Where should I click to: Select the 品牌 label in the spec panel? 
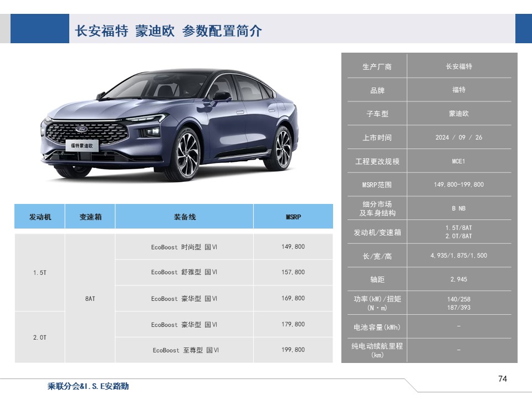(377, 90)
